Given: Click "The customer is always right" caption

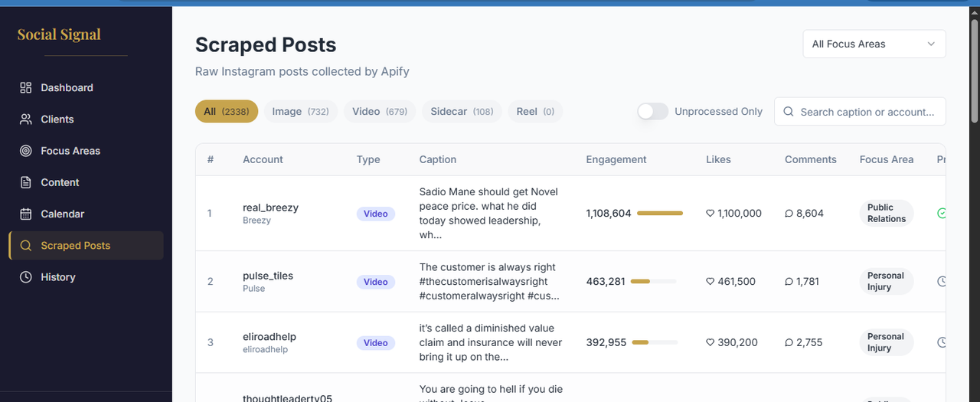Looking at the screenshot, I should click(489, 282).
